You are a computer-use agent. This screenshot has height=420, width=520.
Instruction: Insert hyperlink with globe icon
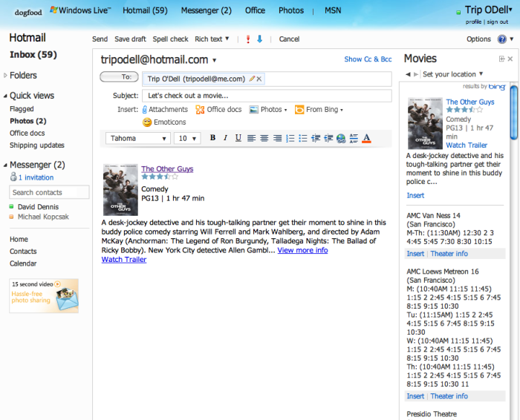(x=341, y=138)
